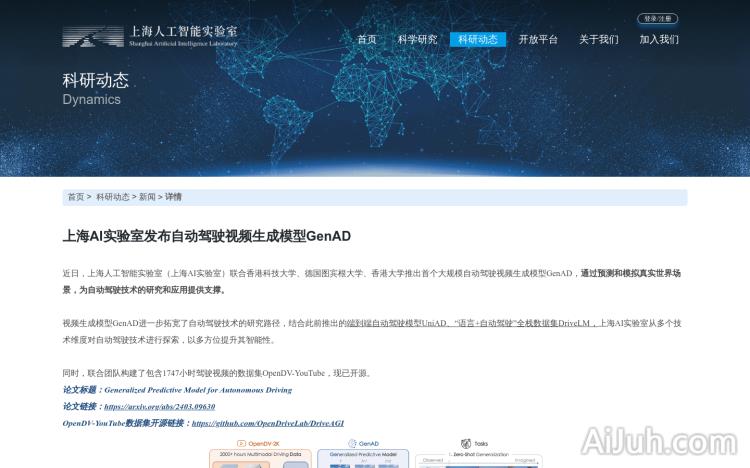Click the 登录/注册 login button
The height and width of the screenshot is (468, 750).
(x=657, y=18)
